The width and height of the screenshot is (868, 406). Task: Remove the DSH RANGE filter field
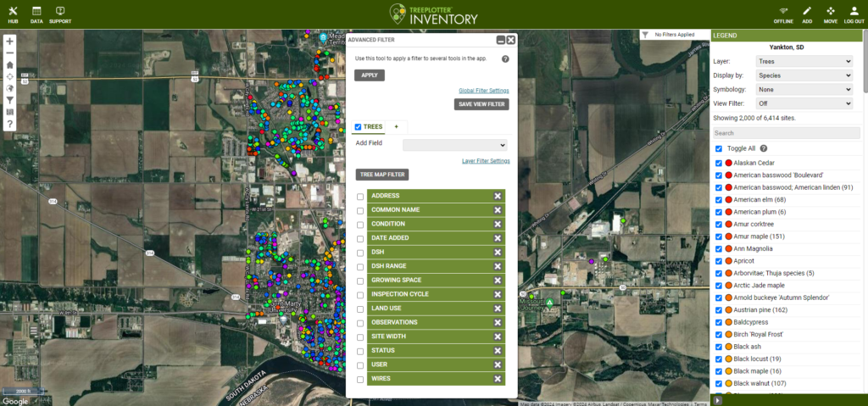498,266
